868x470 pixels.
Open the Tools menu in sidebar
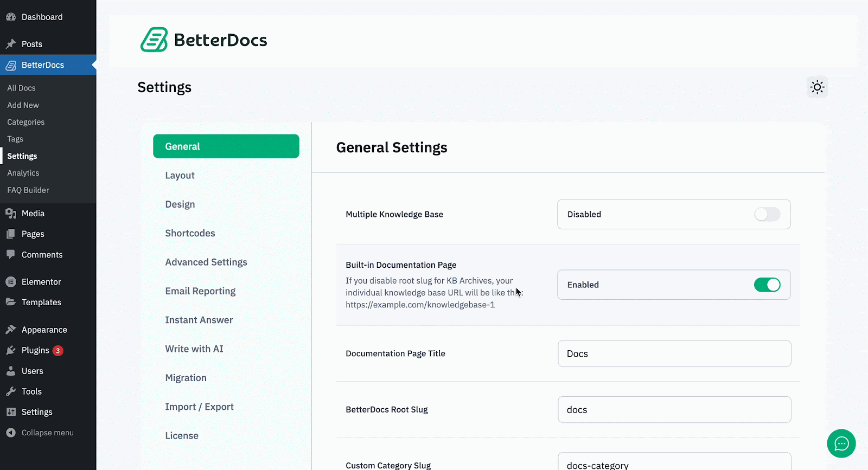tap(31, 392)
